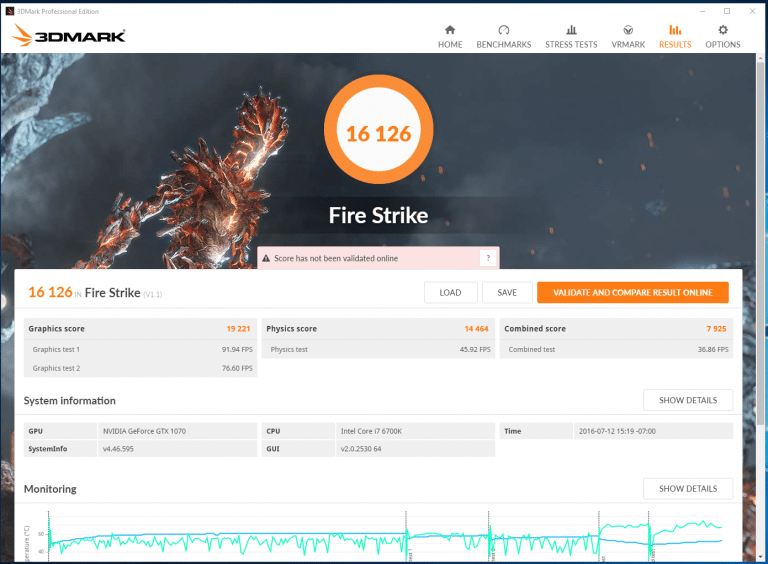Click 'Score has not been validated online' text
768x564 pixels.
(336, 258)
